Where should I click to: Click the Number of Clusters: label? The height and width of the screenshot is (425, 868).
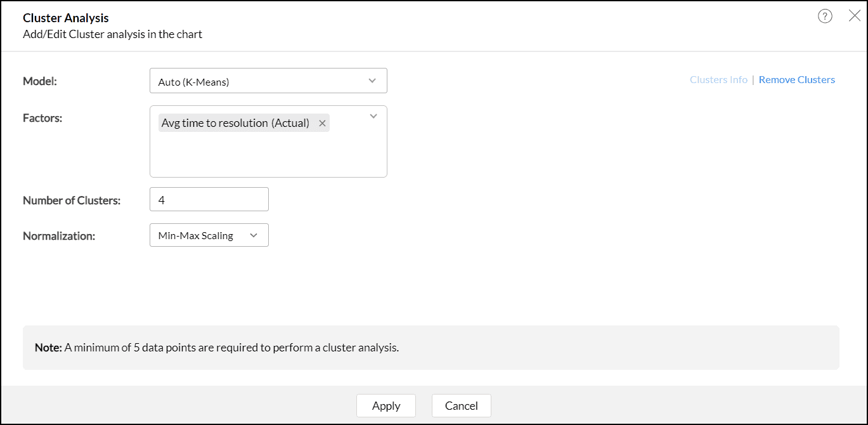pyautogui.click(x=72, y=200)
